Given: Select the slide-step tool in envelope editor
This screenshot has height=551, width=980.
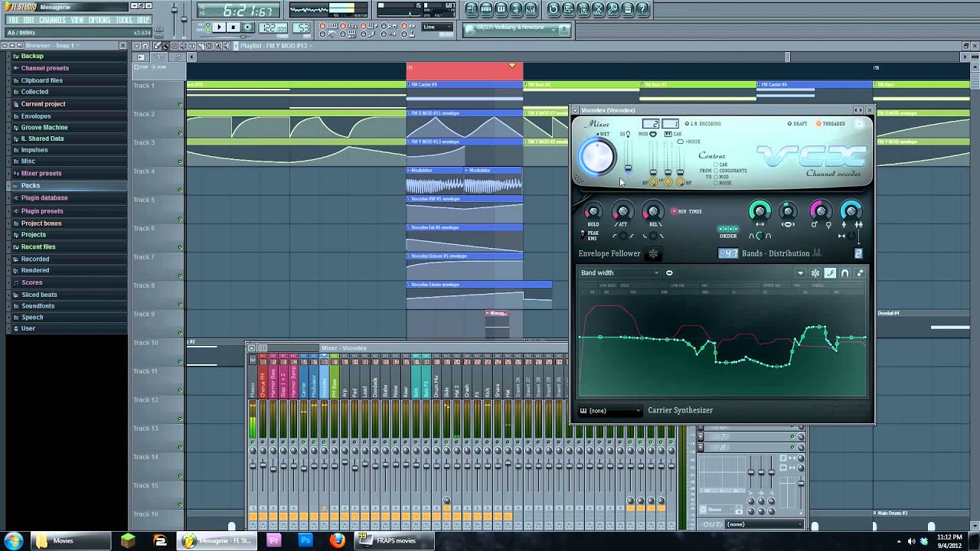Looking at the screenshot, I should click(830, 273).
